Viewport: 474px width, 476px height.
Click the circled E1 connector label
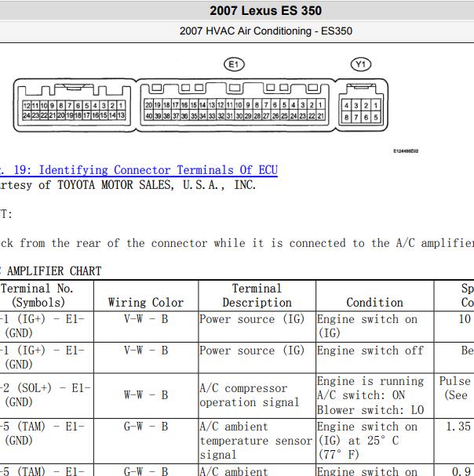tap(234, 64)
